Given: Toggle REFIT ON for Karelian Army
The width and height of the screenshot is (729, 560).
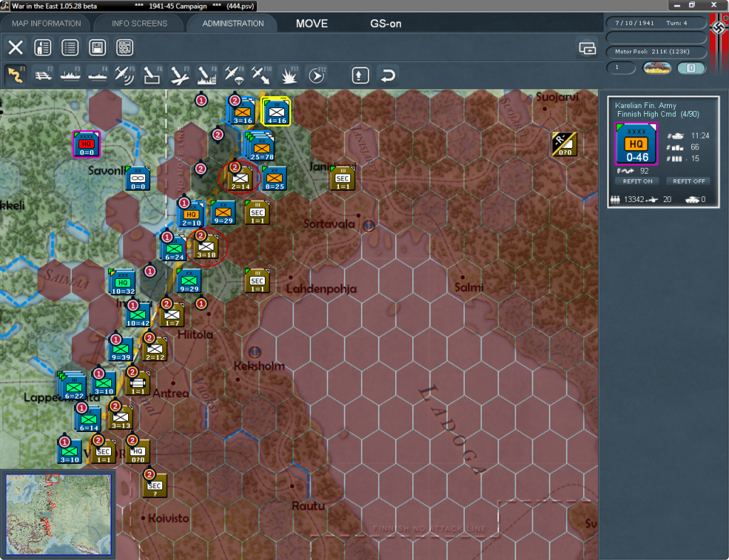Looking at the screenshot, I should (637, 181).
